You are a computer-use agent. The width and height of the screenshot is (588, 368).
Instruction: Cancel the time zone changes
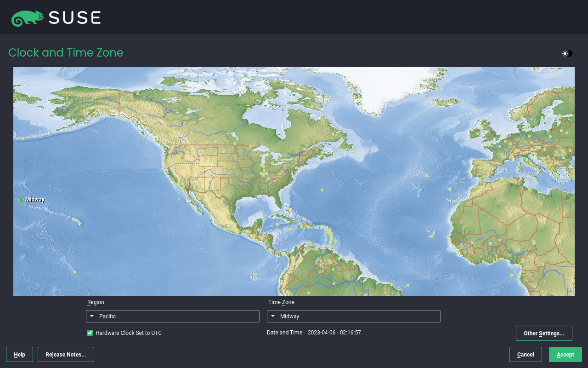pyautogui.click(x=526, y=355)
